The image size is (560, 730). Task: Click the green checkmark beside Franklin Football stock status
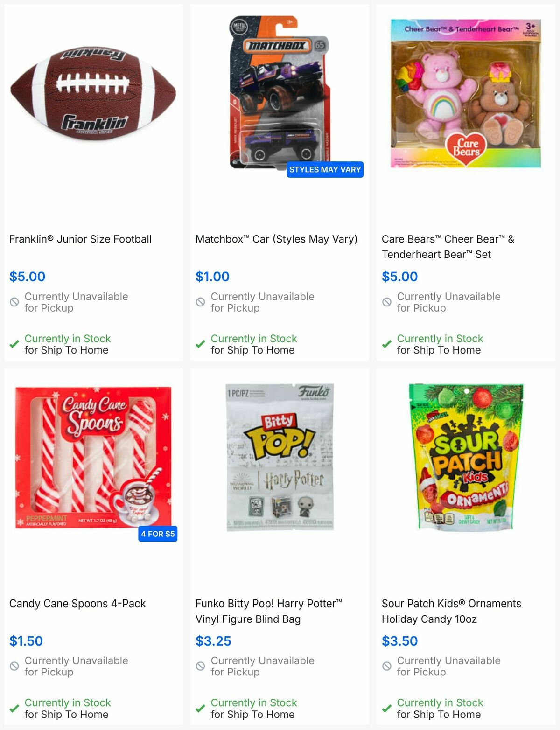pyautogui.click(x=14, y=344)
